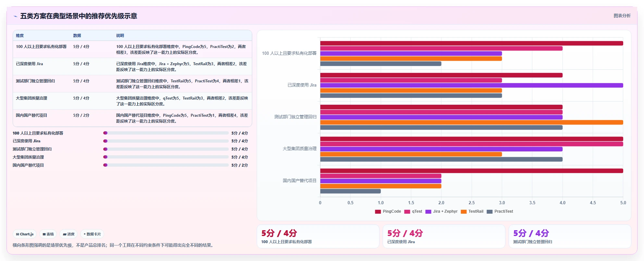Open the 5分 / 4分 card for 测试部门独立管理回归

click(570, 236)
